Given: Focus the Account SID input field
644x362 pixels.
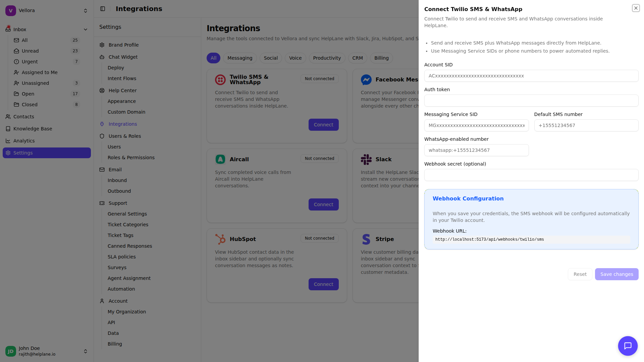Looking at the screenshot, I should [x=531, y=76].
